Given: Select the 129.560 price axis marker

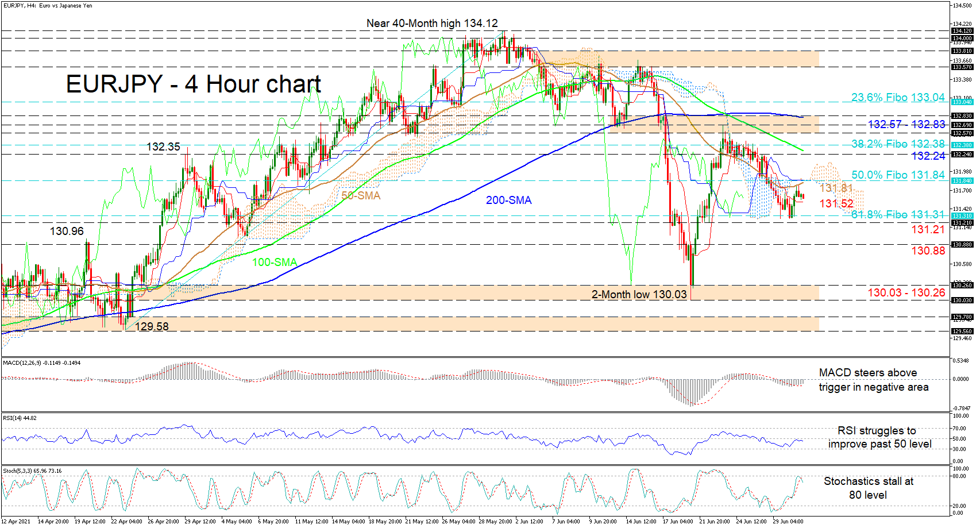Looking at the screenshot, I should (x=963, y=332).
